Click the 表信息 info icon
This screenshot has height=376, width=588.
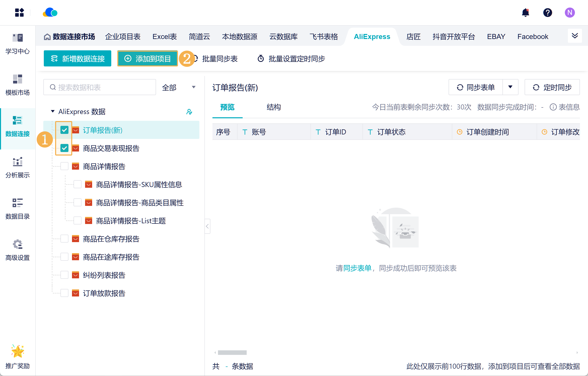click(x=553, y=107)
